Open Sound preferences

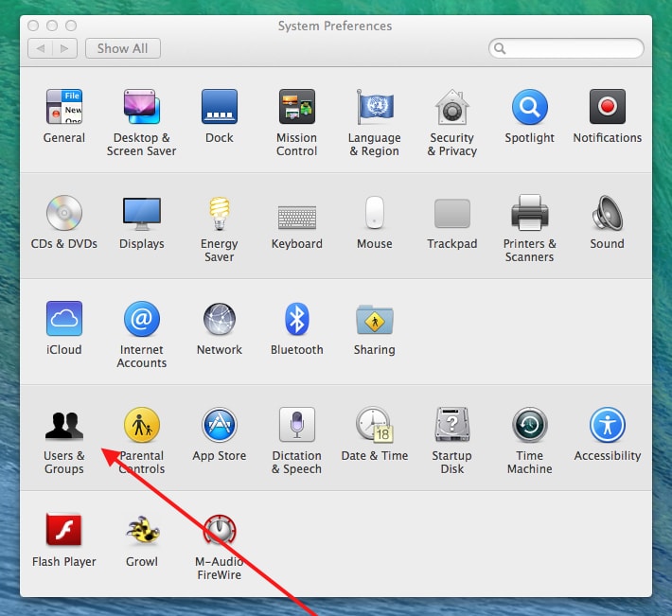pyautogui.click(x=608, y=213)
